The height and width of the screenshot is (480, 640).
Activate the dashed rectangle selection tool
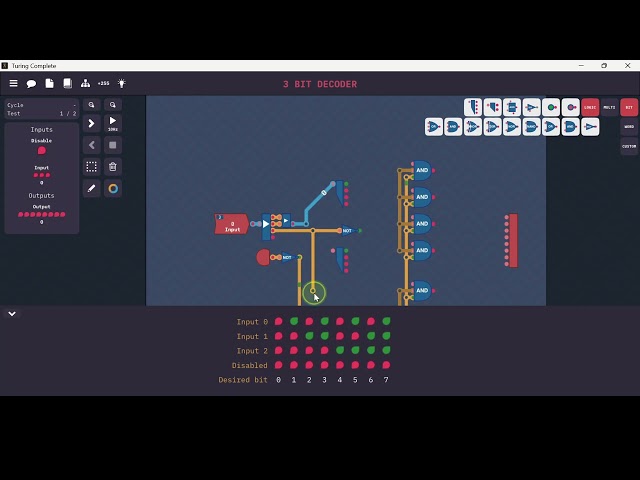point(91,167)
